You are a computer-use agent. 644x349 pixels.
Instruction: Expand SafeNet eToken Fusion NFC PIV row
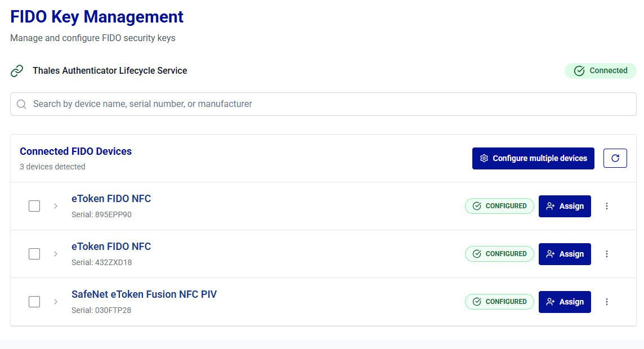[56, 302]
